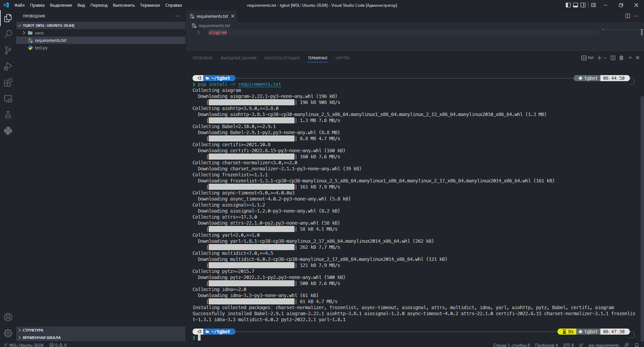This screenshot has height=347, width=644.
Task: Split the active fish terminal
Action: (613, 58)
